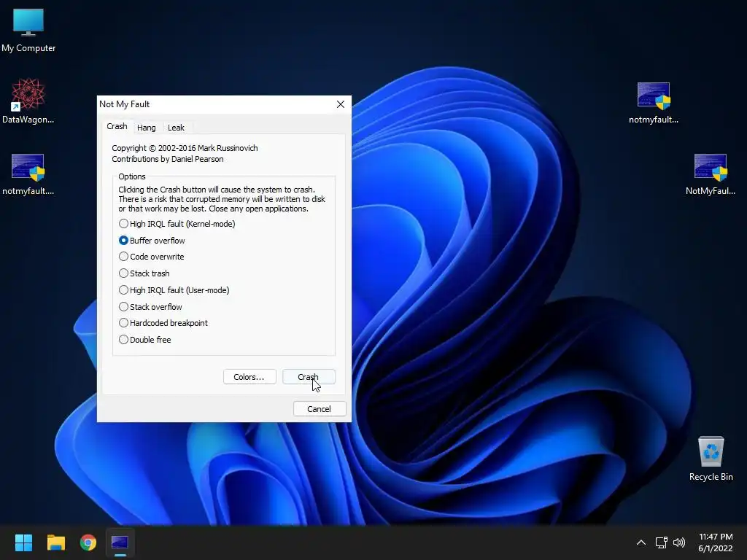Close the Not My Fault window

(x=340, y=104)
